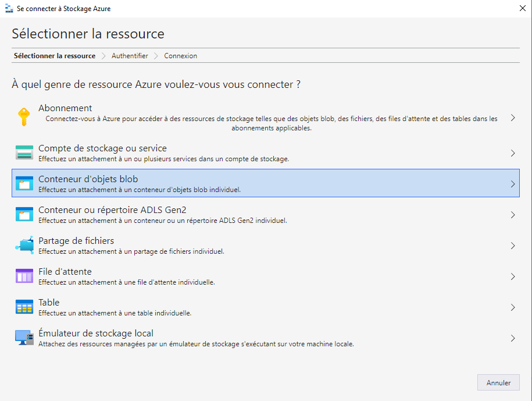Click the Partage de fichiers icon
The image size is (532, 401).
click(24, 246)
